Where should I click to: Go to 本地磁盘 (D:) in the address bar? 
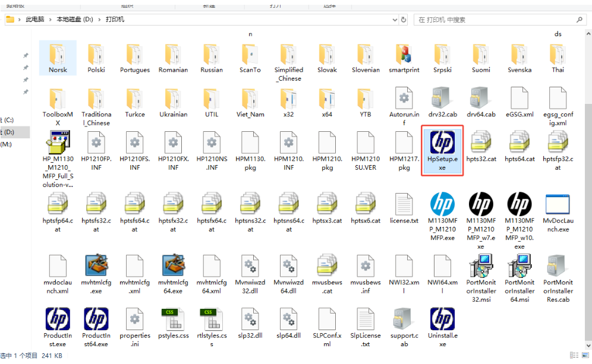point(75,20)
